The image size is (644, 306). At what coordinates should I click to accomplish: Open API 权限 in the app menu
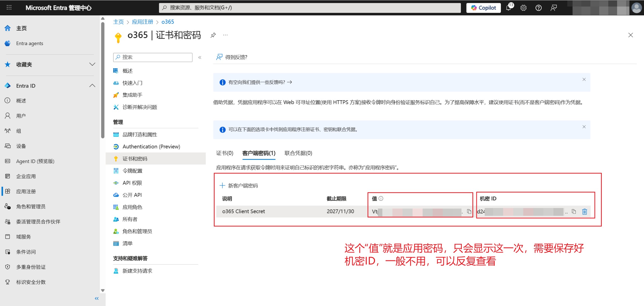click(132, 183)
